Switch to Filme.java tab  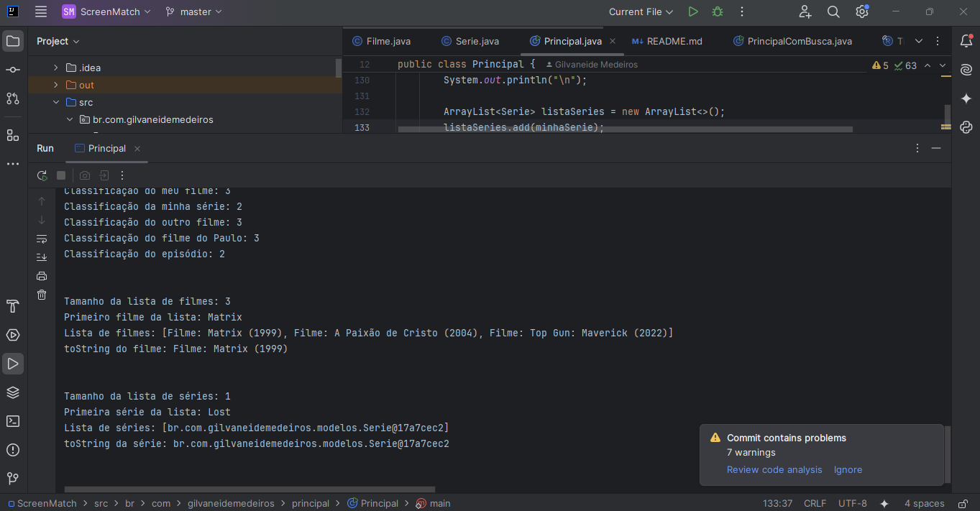click(381, 41)
